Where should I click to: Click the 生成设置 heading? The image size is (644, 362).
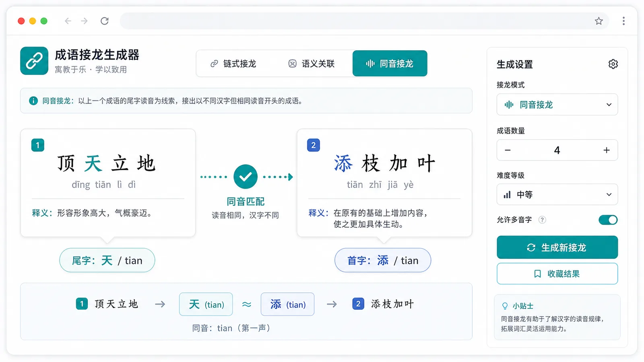coord(515,64)
